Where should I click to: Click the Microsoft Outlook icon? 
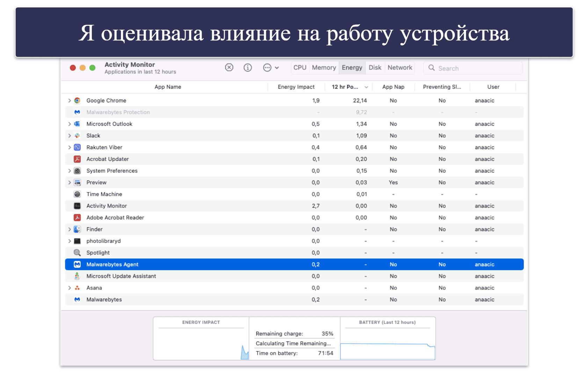pos(77,124)
